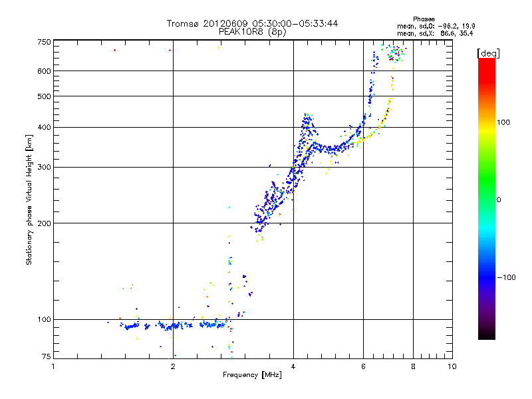The image size is (532, 399).
Task: Click the plot title 'Tromsø 20120609 05:30:00-05:33:44'
Action: [252, 23]
